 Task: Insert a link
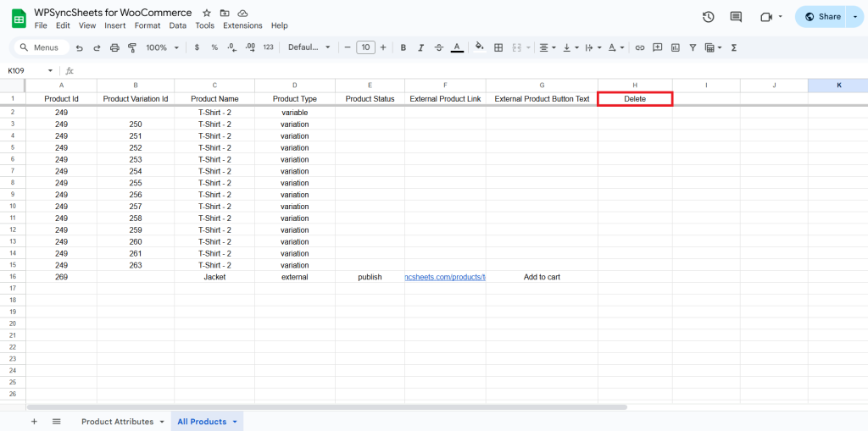point(640,47)
